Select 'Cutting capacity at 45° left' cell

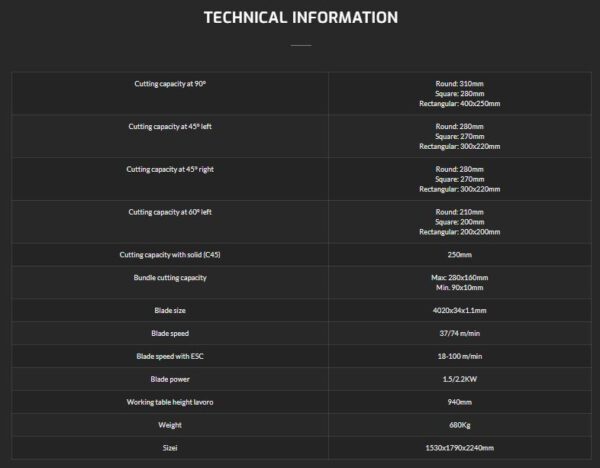tap(170, 136)
